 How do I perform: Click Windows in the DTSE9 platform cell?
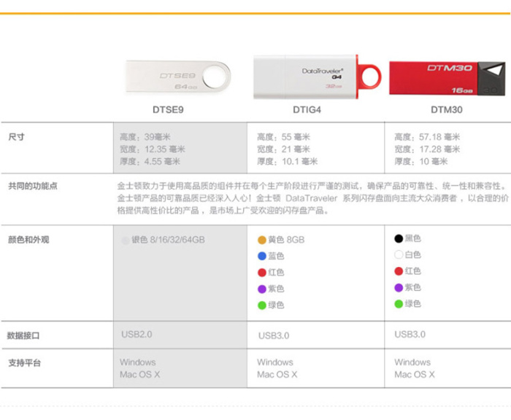(137, 362)
